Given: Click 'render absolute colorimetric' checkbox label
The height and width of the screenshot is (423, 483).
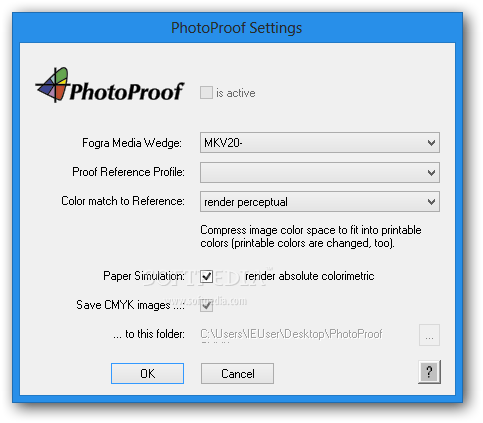Looking at the screenshot, I should 310,276.
